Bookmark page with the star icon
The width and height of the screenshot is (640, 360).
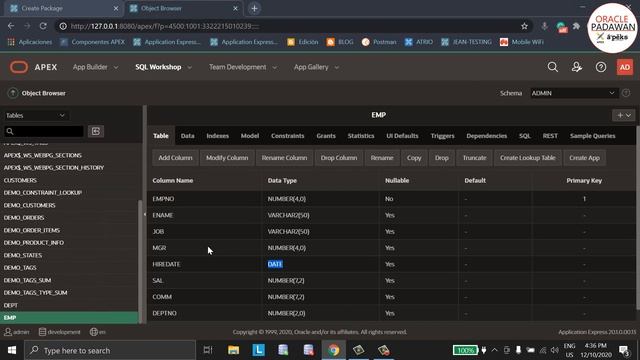click(524, 26)
